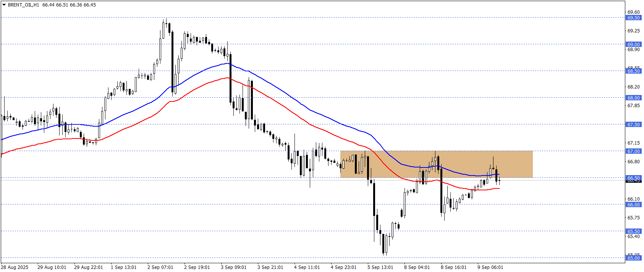Click the blue 65.00 price level tag
The width and height of the screenshot is (644, 272).
click(633, 258)
